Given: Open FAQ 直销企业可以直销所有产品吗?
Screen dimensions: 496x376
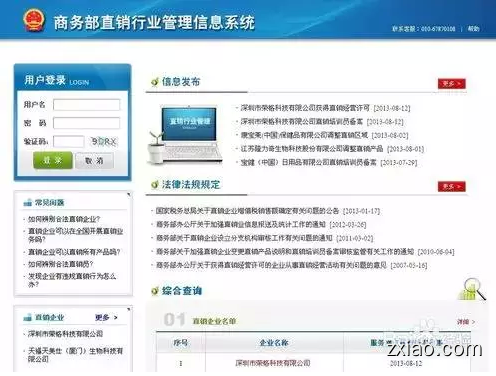Looking at the screenshot, I should coord(74,252).
